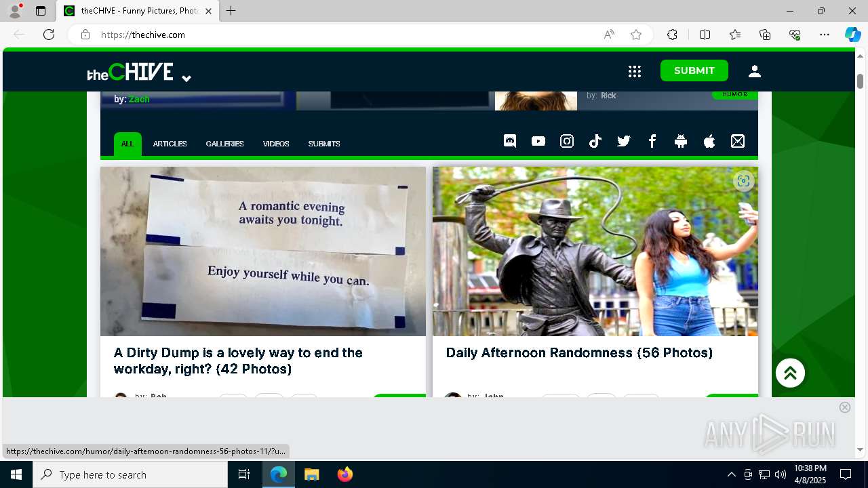This screenshot has width=868, height=488.
Task: Click the visual search icon on statue photo
Action: 744,181
